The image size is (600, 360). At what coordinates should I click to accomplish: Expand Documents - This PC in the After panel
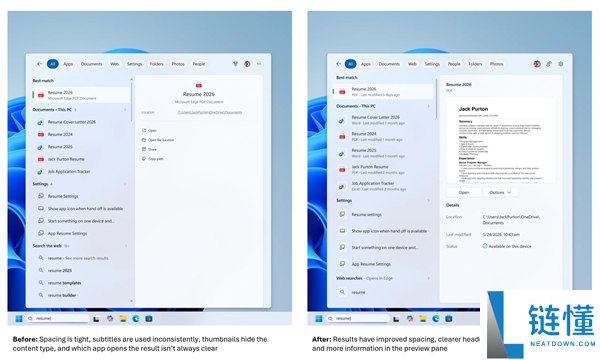point(428,106)
